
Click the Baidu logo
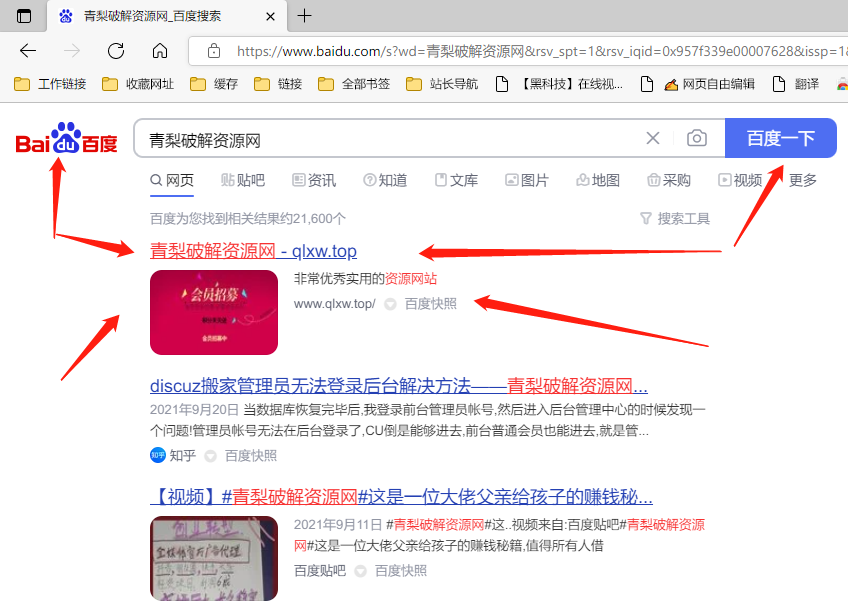coord(67,139)
